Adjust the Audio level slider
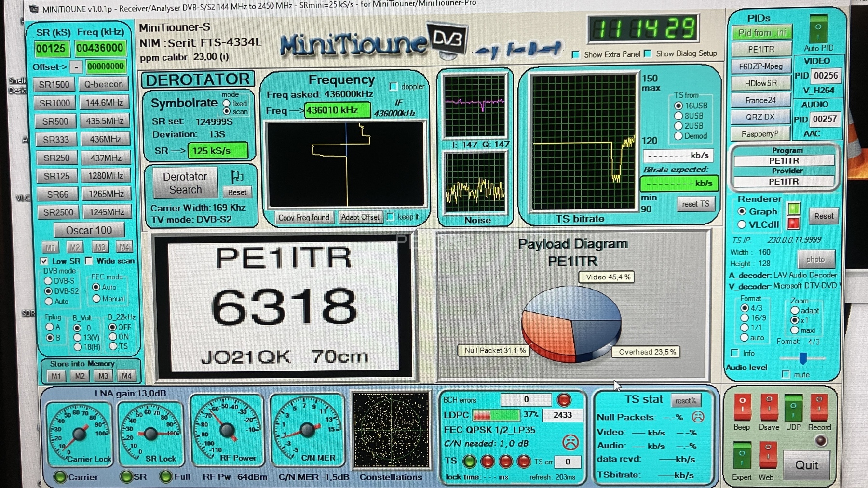 (803, 358)
